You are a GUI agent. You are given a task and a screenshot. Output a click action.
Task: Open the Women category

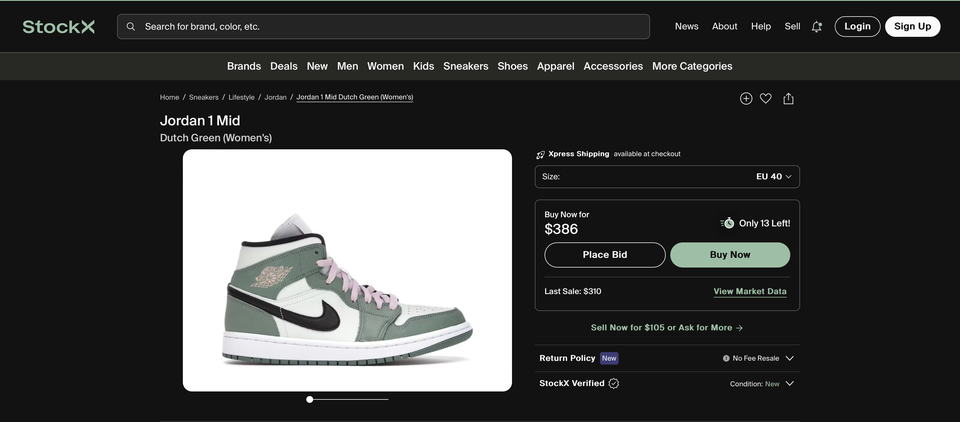tap(385, 66)
